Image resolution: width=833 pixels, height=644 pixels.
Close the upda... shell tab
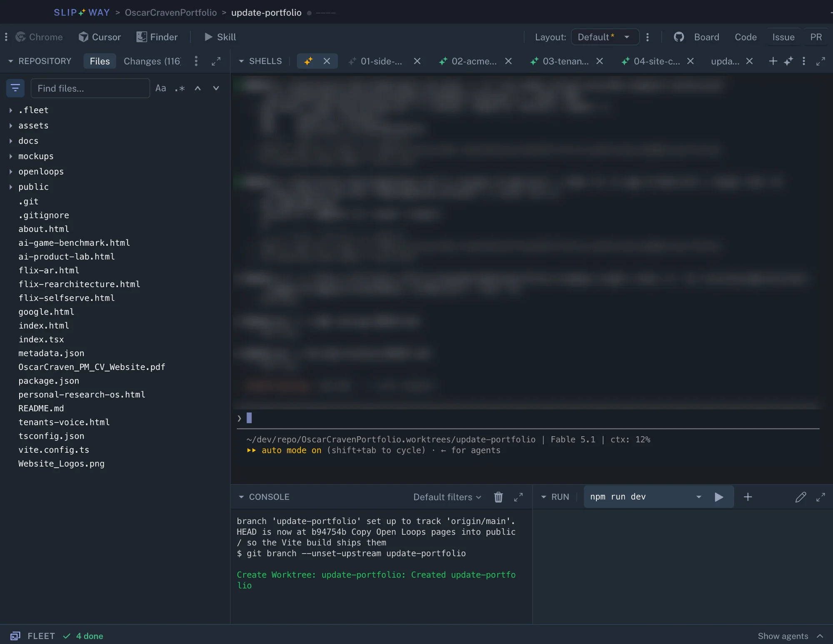749,61
